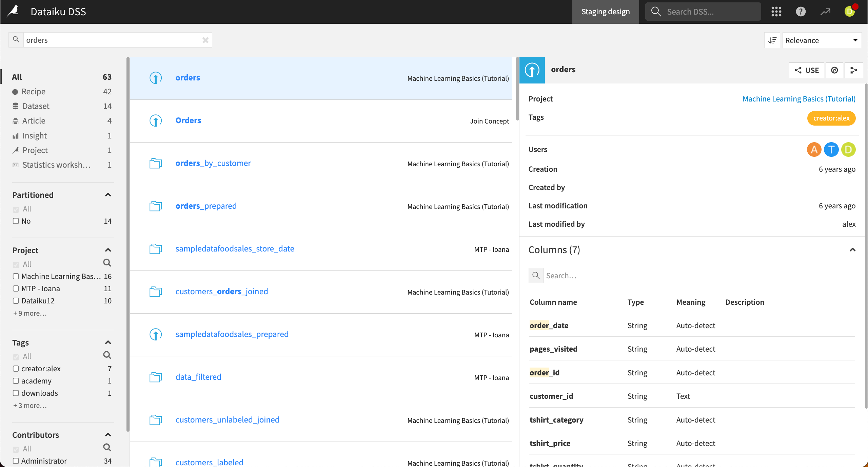The height and width of the screenshot is (467, 868).
Task: Check the Dataiku12 project checkbox
Action: 16,301
